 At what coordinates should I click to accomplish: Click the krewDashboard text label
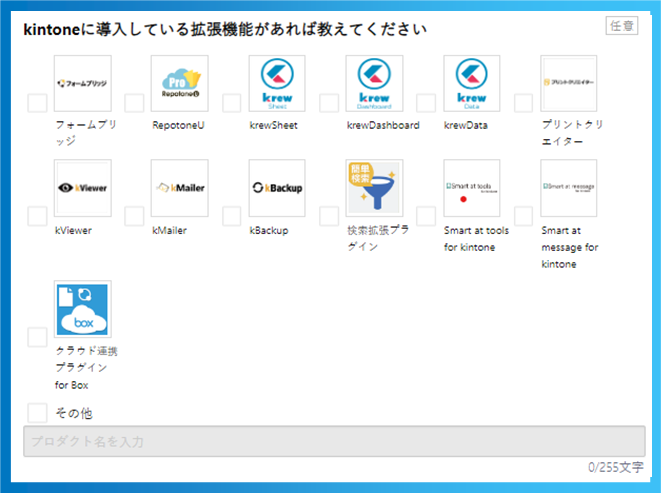[383, 125]
